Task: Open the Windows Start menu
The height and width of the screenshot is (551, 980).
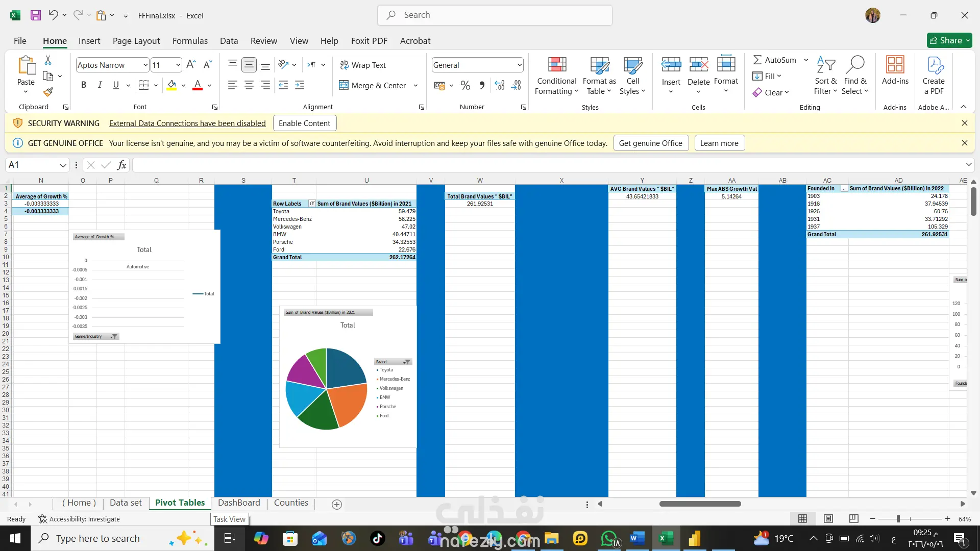Action: [x=15, y=538]
